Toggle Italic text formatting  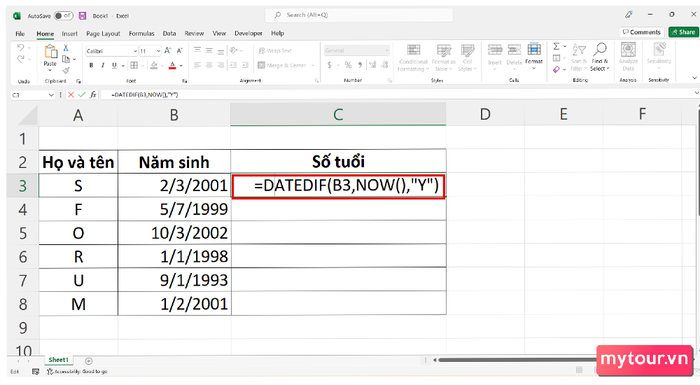coord(103,66)
